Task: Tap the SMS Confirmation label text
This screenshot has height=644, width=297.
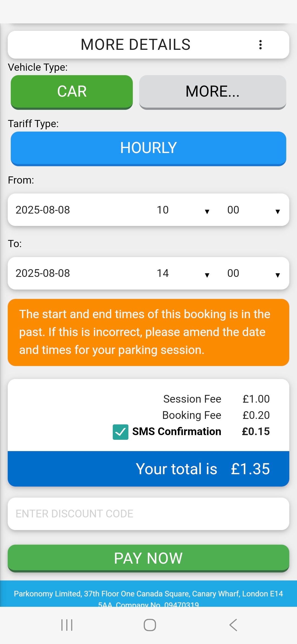Action: click(177, 432)
